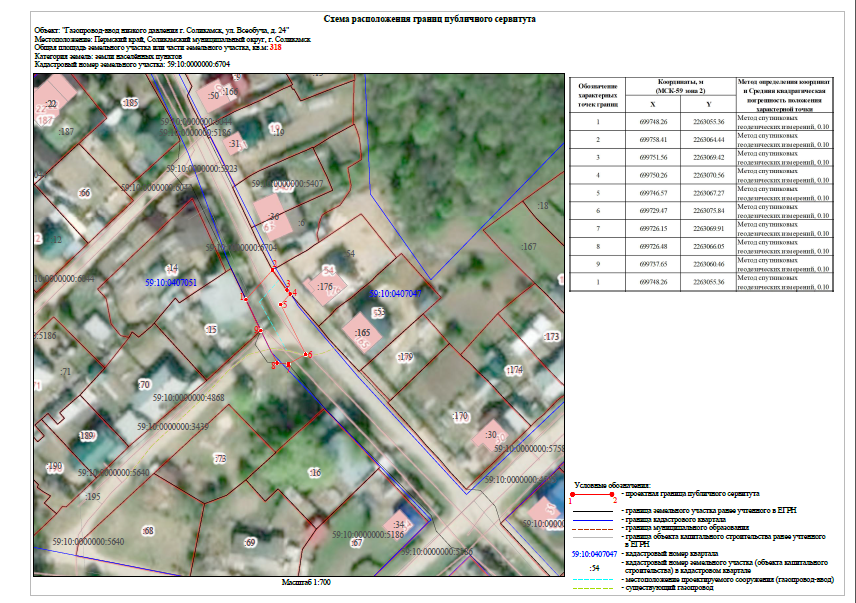856x603 pixels.
Task: Click the "Метод определения координат" column header
Action: click(x=784, y=95)
